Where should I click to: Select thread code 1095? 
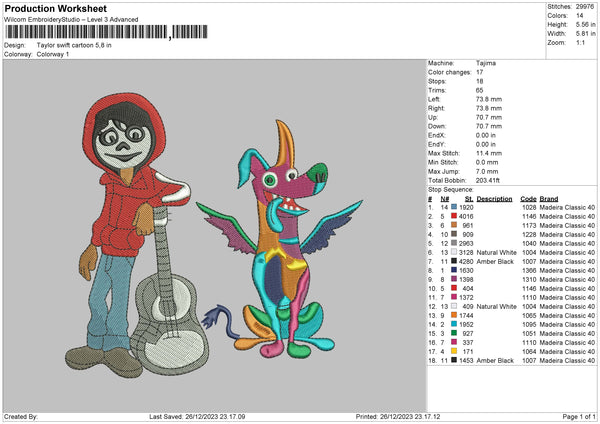click(x=529, y=325)
